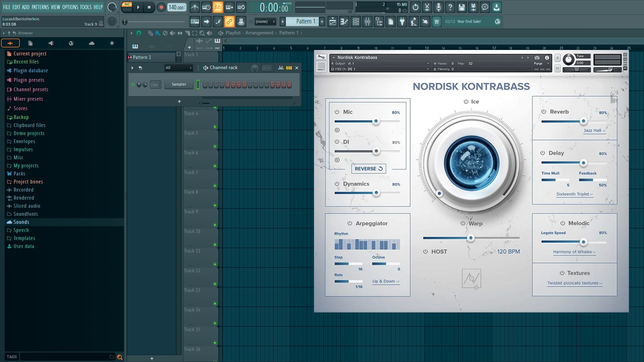Open the Kontakt Purge dropdown

click(x=540, y=64)
